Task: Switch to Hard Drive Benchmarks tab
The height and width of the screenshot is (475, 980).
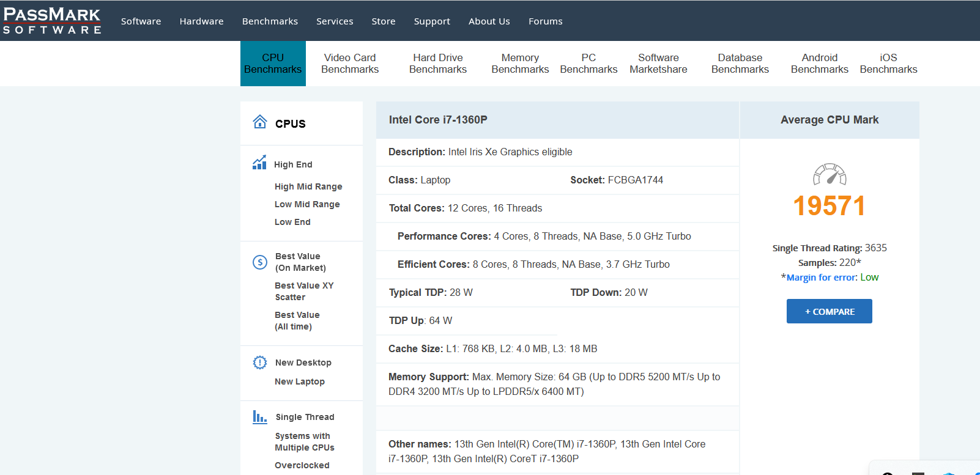Action: point(438,64)
